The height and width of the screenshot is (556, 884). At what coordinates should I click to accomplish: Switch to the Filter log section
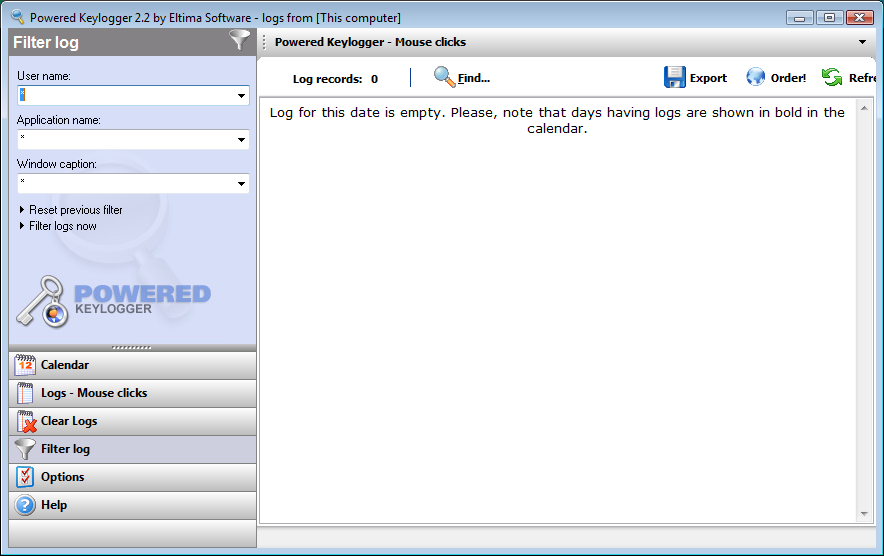(x=65, y=449)
